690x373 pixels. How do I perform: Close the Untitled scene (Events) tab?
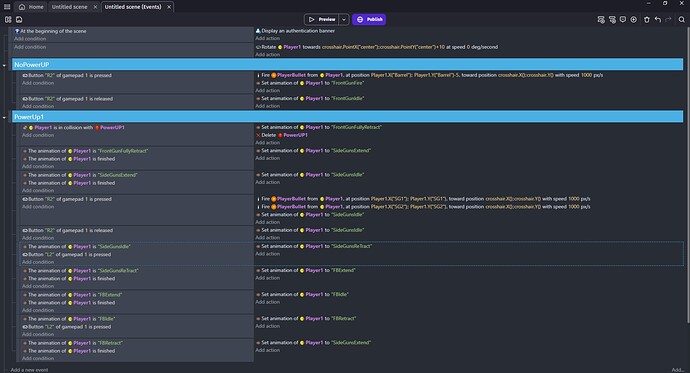click(x=169, y=7)
